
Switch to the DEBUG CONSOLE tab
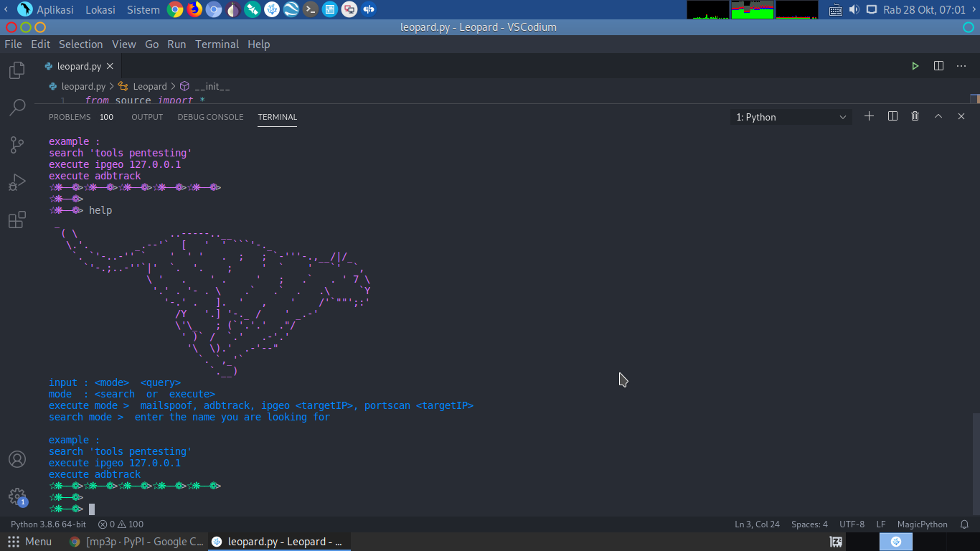pos(210,117)
